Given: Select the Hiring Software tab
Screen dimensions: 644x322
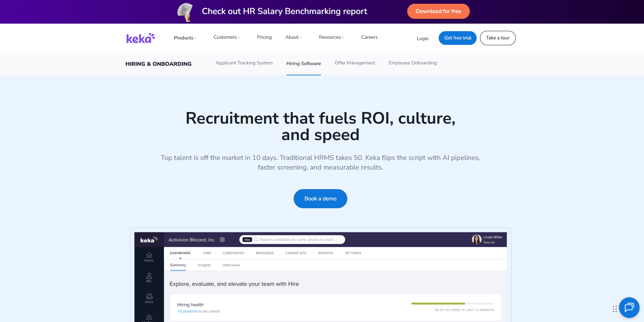Looking at the screenshot, I should (304, 63).
